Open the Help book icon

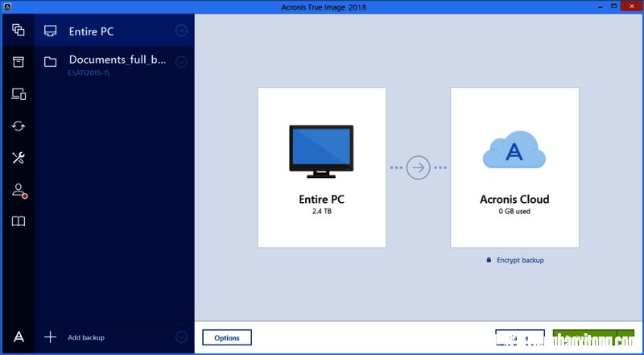click(18, 222)
